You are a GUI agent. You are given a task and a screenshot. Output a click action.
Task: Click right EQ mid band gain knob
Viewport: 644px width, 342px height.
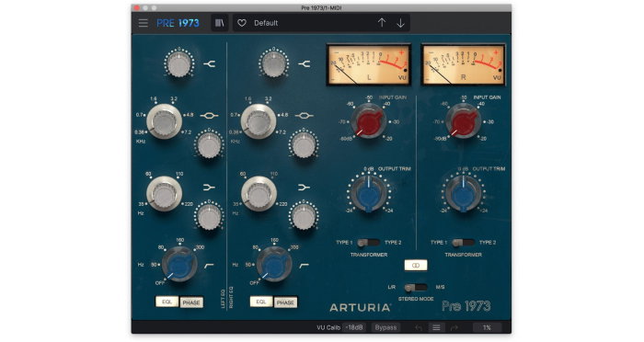coord(304,144)
